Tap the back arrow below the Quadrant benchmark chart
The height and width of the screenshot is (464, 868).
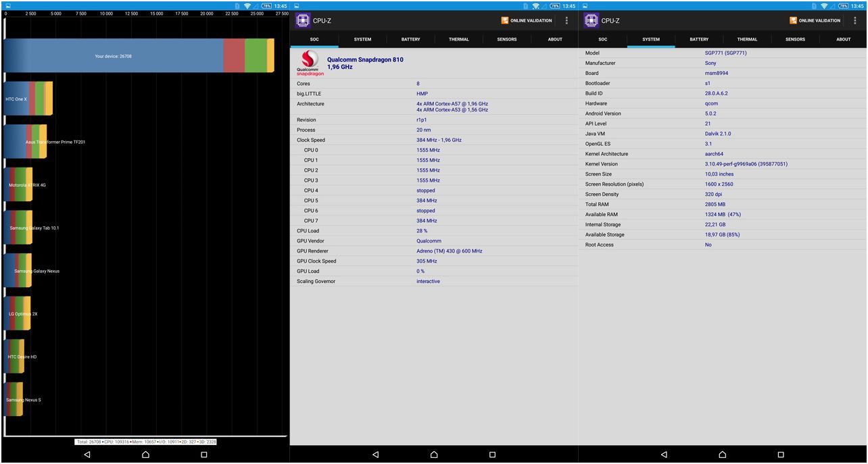87,455
